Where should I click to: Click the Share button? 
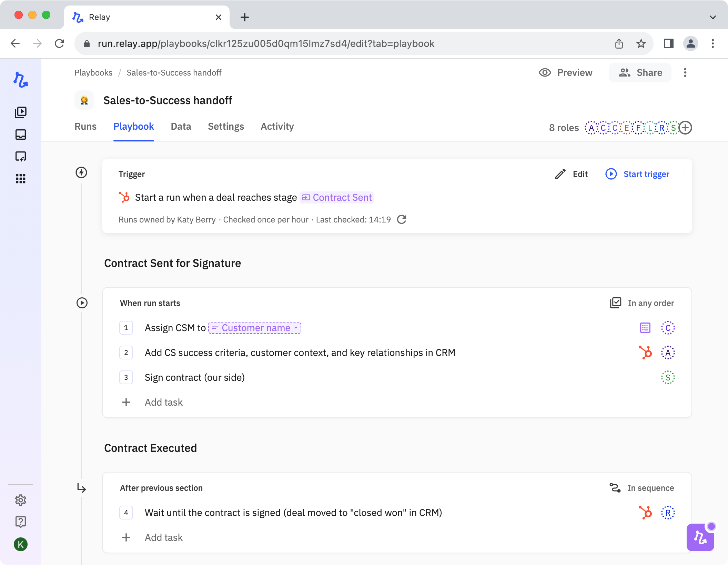click(640, 72)
